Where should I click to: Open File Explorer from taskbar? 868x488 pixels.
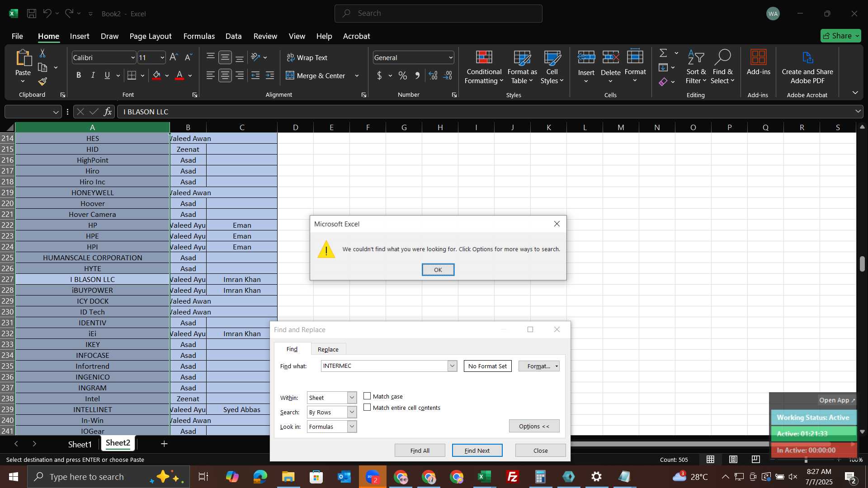[x=288, y=477]
